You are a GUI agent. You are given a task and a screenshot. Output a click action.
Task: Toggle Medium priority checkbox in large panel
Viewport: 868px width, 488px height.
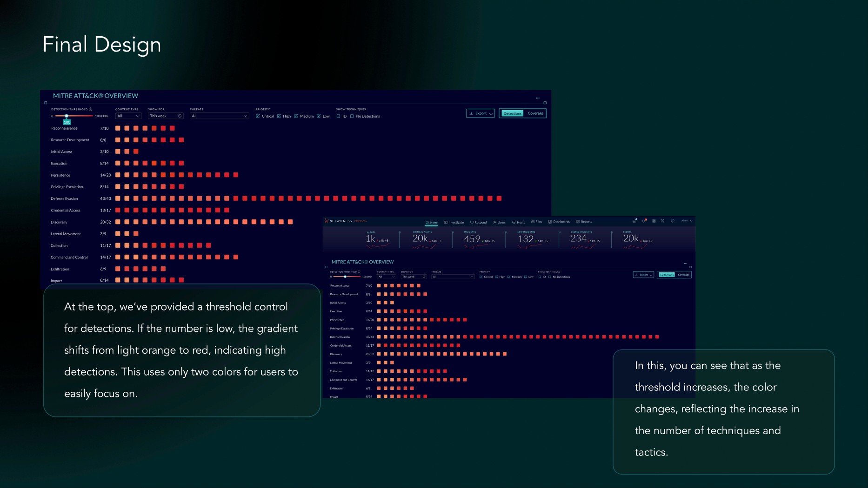click(x=296, y=116)
